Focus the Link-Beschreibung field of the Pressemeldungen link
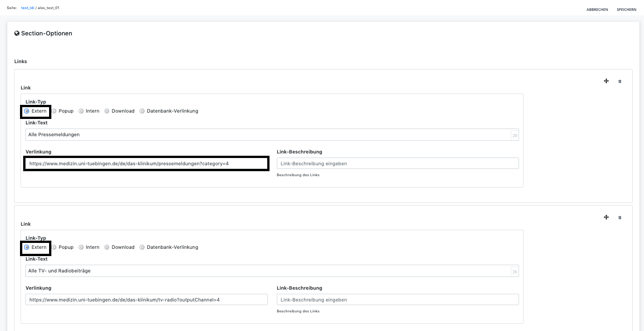Viewport: 644px width, 331px height. [398, 163]
